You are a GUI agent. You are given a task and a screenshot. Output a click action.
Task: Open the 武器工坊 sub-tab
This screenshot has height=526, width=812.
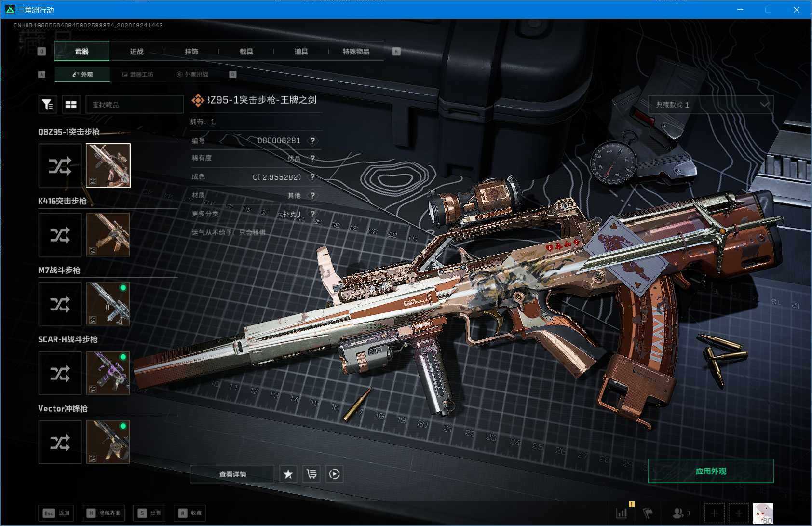pos(138,74)
